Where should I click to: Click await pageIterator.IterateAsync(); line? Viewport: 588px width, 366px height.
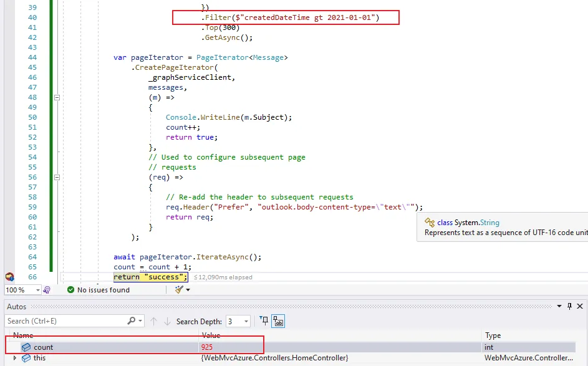188,257
